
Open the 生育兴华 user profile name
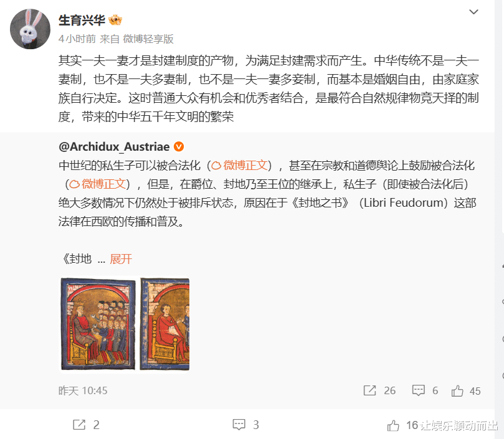(x=82, y=21)
